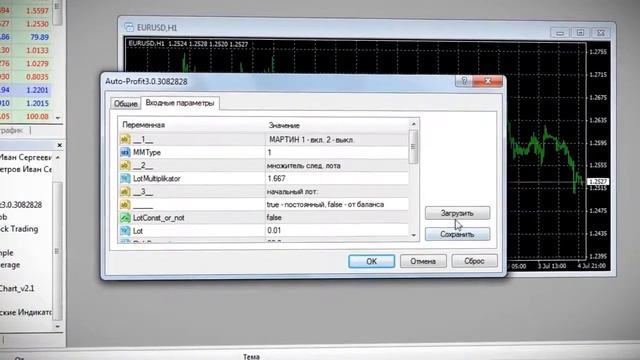Image resolution: width=640 pixels, height=360 pixels.
Task: Click Загрузить to load parameters
Action: pos(457,213)
